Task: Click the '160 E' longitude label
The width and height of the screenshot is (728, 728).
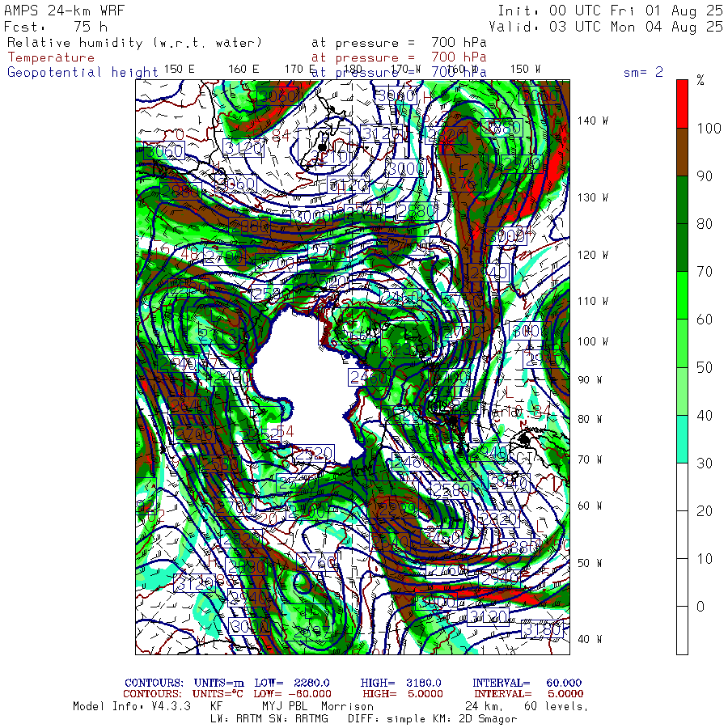Action: pos(243,70)
